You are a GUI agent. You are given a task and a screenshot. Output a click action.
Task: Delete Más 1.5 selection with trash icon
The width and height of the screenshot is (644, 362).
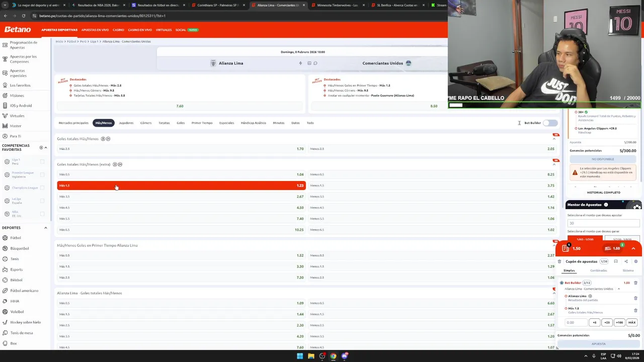pos(635,310)
